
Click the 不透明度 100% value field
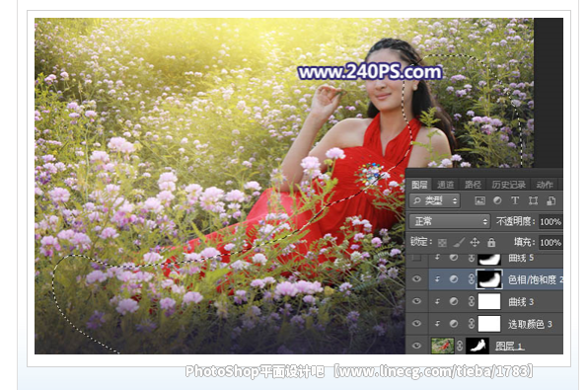pos(551,222)
